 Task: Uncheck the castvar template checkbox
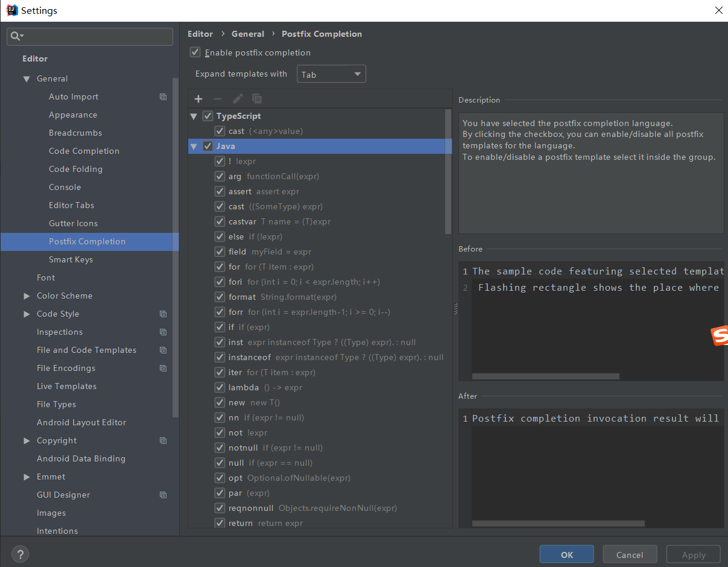pos(220,221)
